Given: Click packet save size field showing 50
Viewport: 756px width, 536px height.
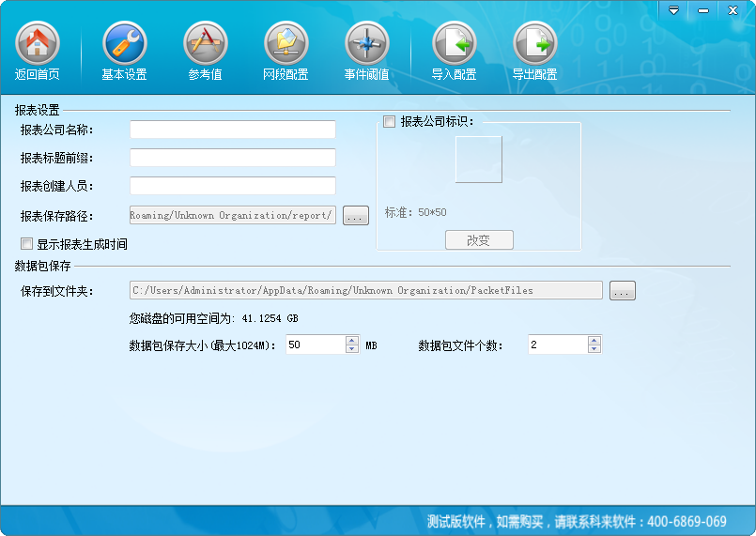Looking at the screenshot, I should 316,345.
